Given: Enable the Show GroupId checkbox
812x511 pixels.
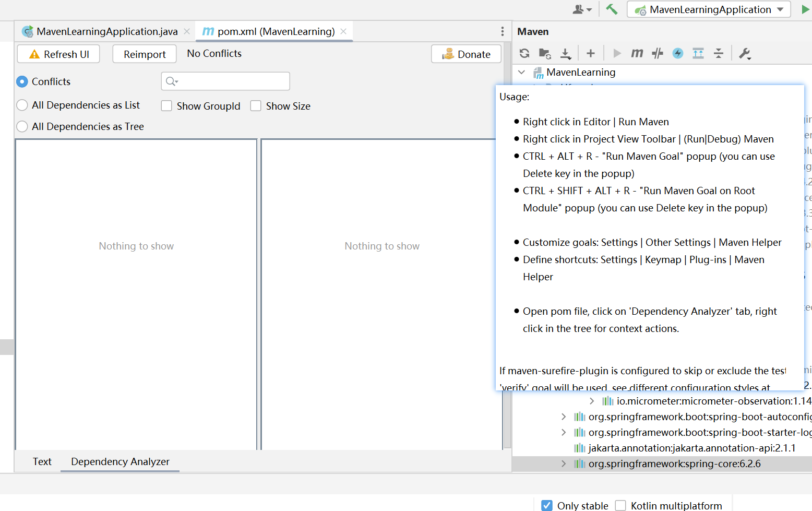Looking at the screenshot, I should (x=166, y=106).
